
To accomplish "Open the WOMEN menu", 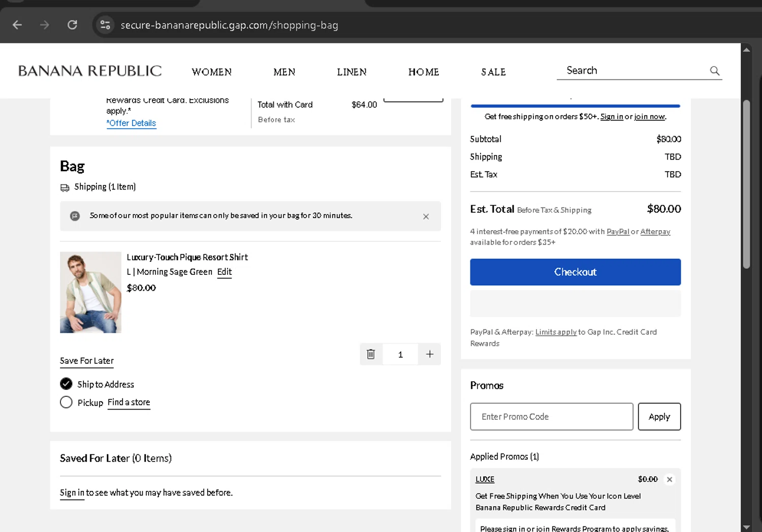I will (212, 72).
